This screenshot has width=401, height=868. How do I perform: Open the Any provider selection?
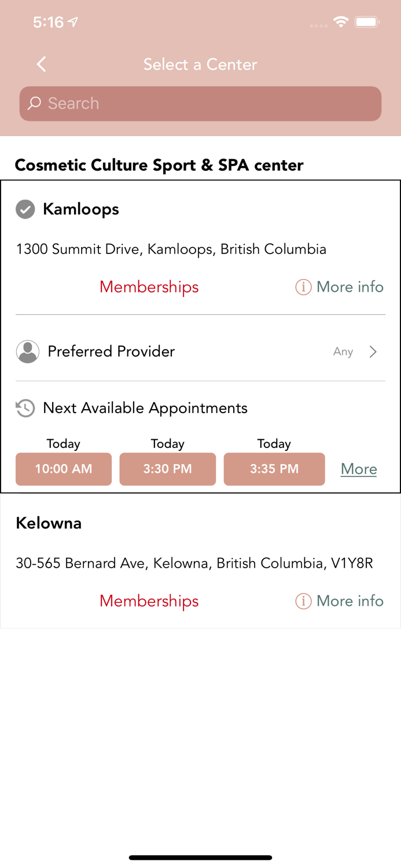click(x=343, y=351)
